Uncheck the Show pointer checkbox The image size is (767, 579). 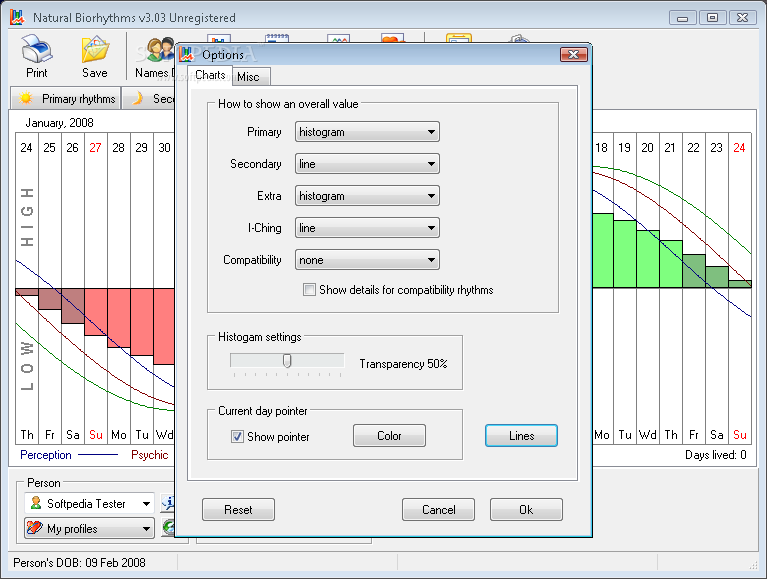point(237,436)
